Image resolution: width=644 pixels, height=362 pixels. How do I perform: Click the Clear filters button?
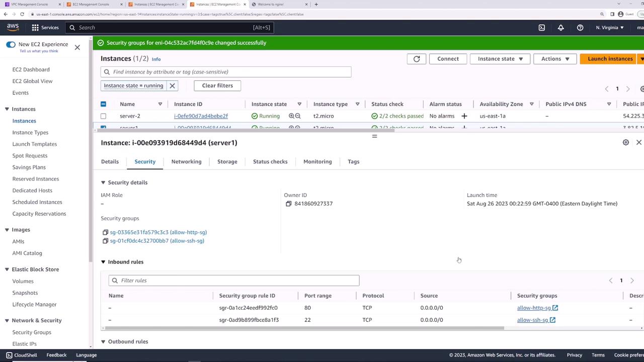pyautogui.click(x=217, y=85)
